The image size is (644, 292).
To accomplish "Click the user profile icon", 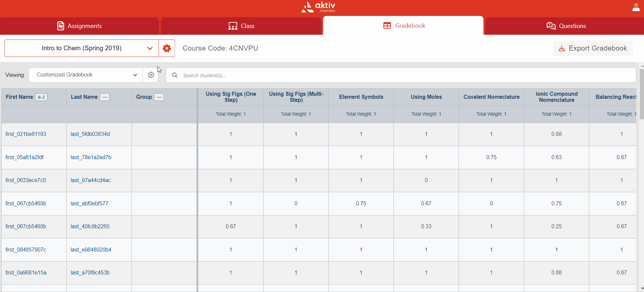I will (x=636, y=7).
